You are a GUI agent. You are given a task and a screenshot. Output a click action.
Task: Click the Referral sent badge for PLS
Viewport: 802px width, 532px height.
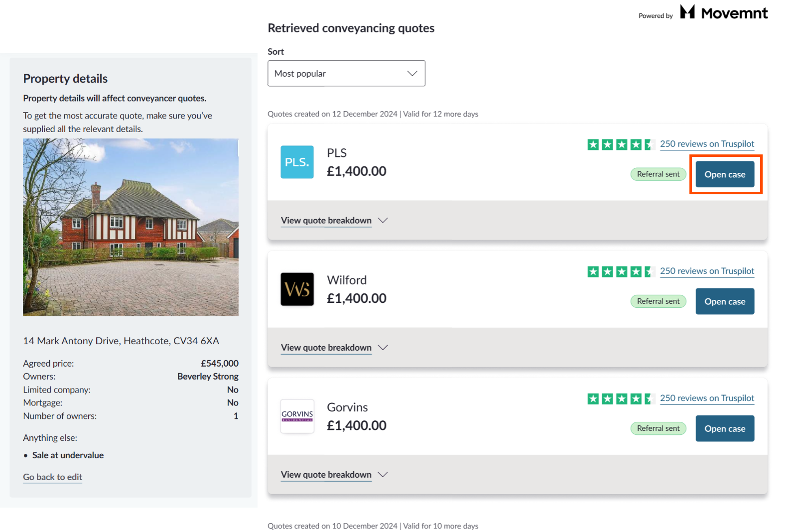click(x=658, y=174)
